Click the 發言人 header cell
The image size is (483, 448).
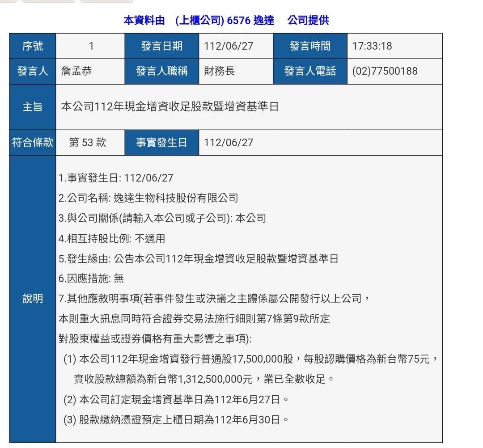(33, 72)
